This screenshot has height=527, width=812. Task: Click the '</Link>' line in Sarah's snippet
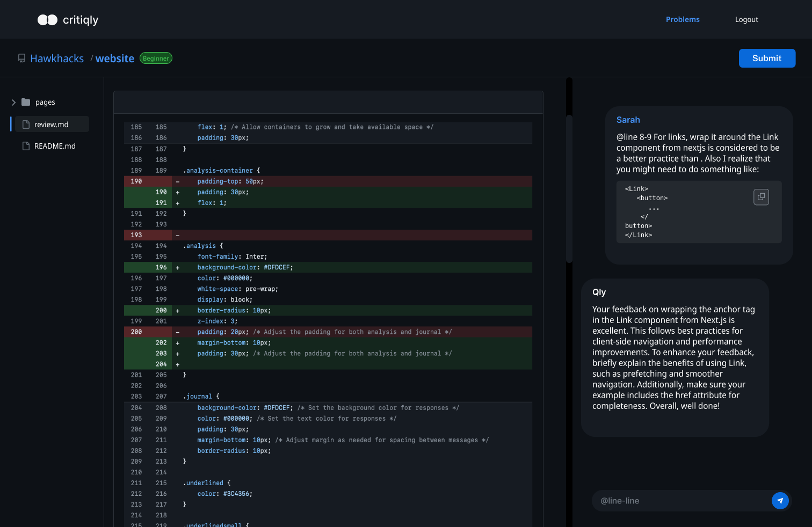point(639,235)
